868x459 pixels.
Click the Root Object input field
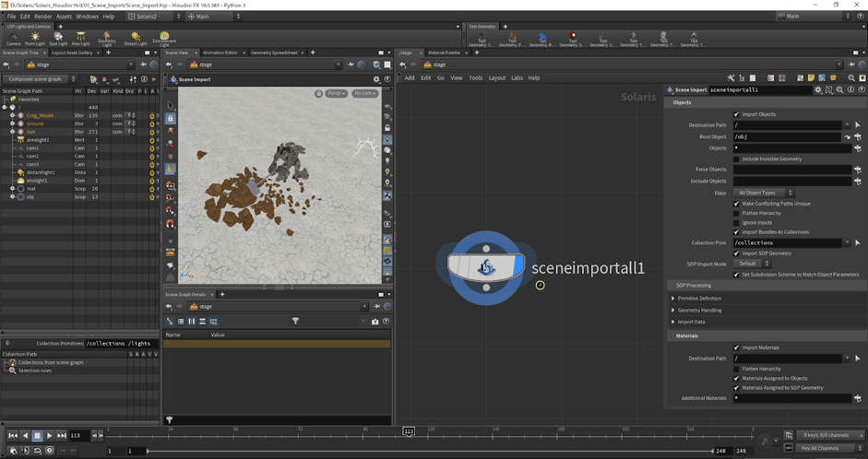click(787, 136)
